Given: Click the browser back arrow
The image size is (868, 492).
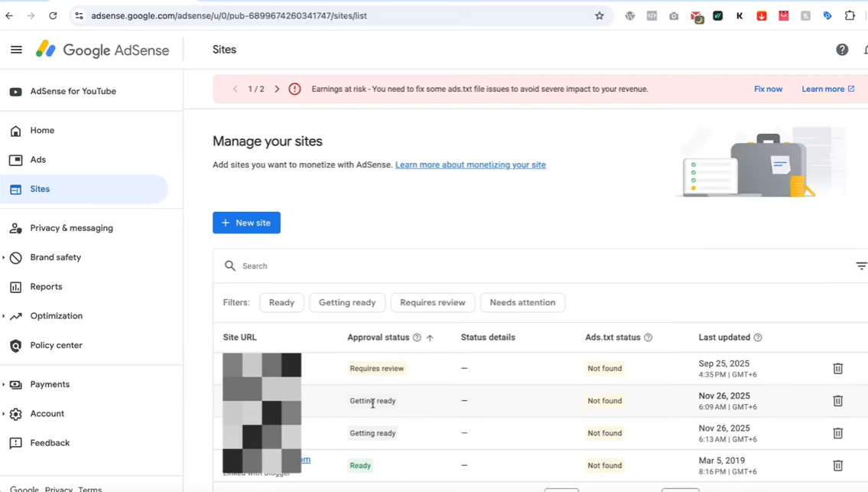Looking at the screenshot, I should [x=9, y=16].
